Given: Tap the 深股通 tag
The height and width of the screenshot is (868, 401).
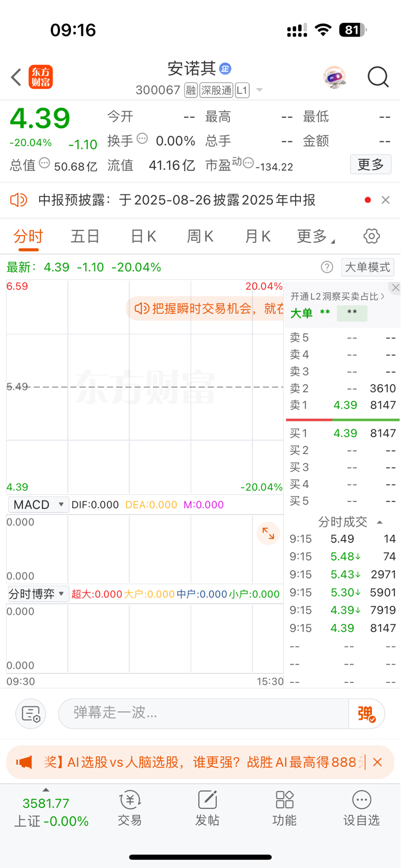Looking at the screenshot, I should pyautogui.click(x=216, y=90).
